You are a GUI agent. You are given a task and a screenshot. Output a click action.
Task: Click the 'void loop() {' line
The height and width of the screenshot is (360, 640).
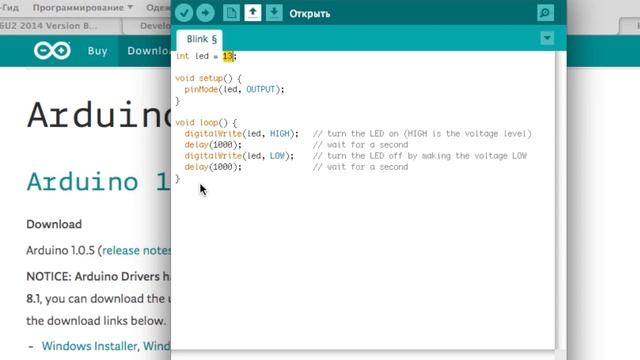pyautogui.click(x=206, y=122)
